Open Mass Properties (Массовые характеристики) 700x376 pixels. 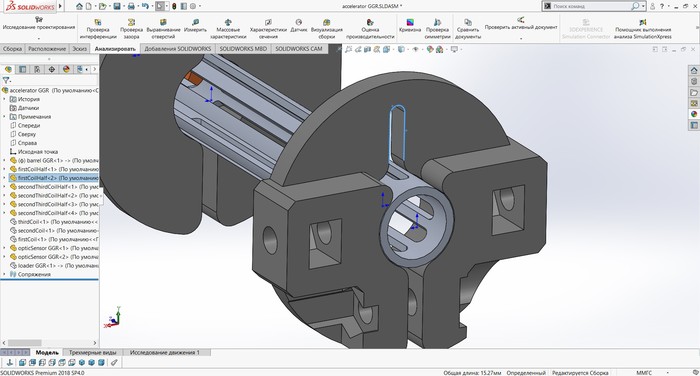[228, 29]
